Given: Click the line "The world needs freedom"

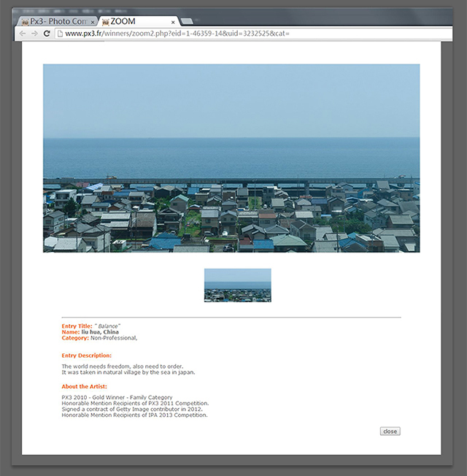Looking at the screenshot, I should (122, 366).
